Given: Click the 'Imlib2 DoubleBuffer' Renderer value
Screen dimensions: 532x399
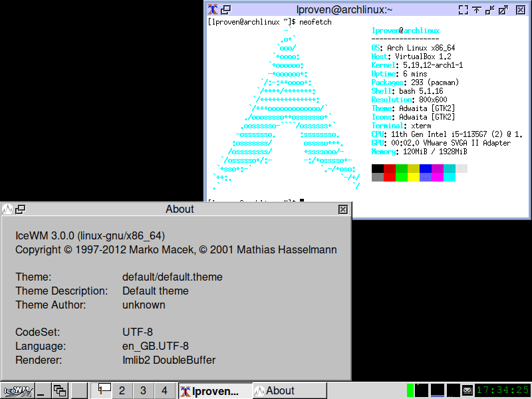Looking at the screenshot, I should click(169, 360).
